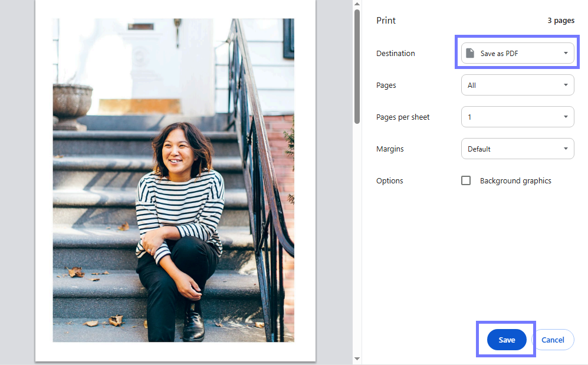Open the Margins dropdown set to Default
Viewport: 588px width, 365px height.
point(517,149)
